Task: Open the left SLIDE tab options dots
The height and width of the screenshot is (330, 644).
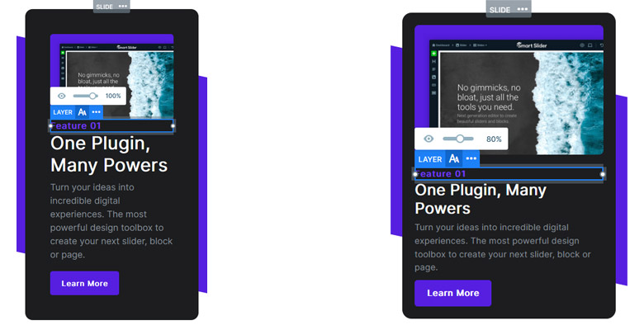Action: (x=122, y=7)
